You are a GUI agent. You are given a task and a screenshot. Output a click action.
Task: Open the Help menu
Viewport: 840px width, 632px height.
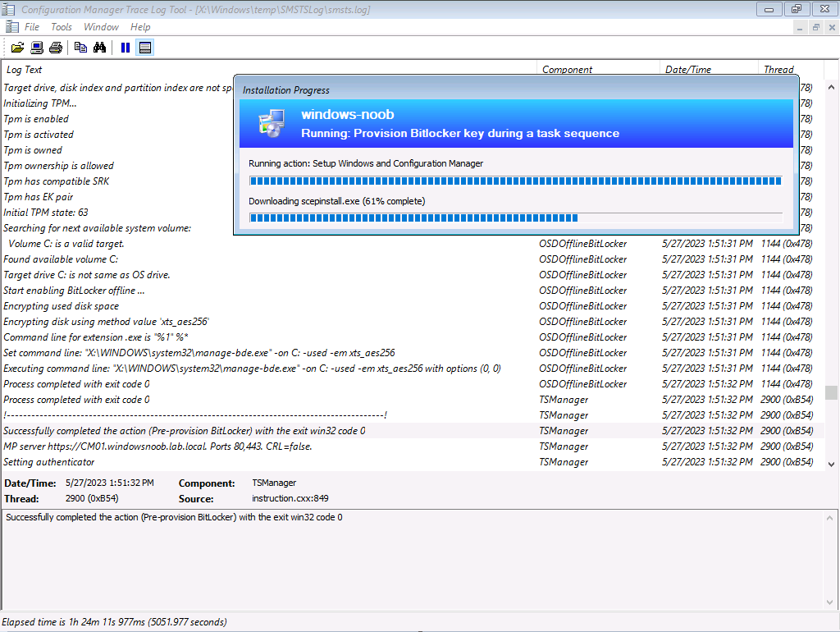click(140, 27)
